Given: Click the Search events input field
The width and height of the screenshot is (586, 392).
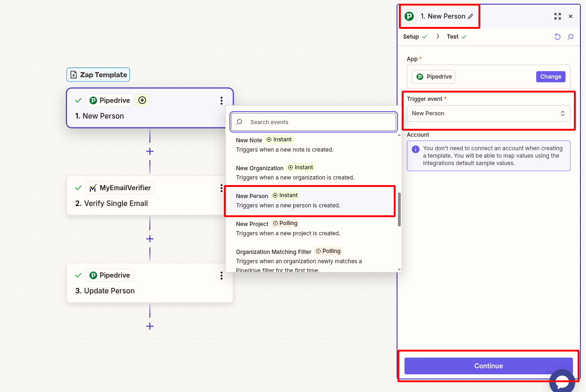Looking at the screenshot, I should tap(313, 122).
